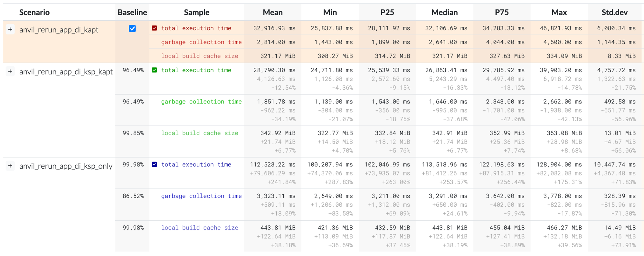Select the Scenario column header
The width and height of the screenshot is (644, 256).
click(x=34, y=12)
